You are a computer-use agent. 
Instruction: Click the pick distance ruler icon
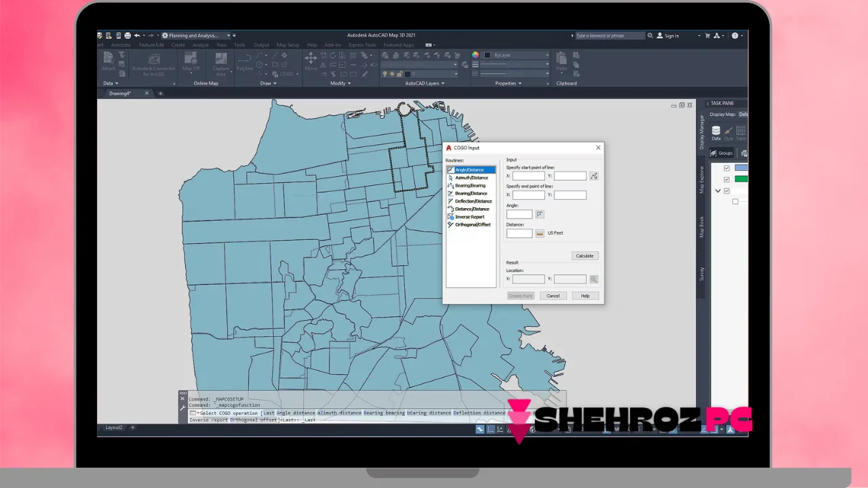[x=540, y=233]
